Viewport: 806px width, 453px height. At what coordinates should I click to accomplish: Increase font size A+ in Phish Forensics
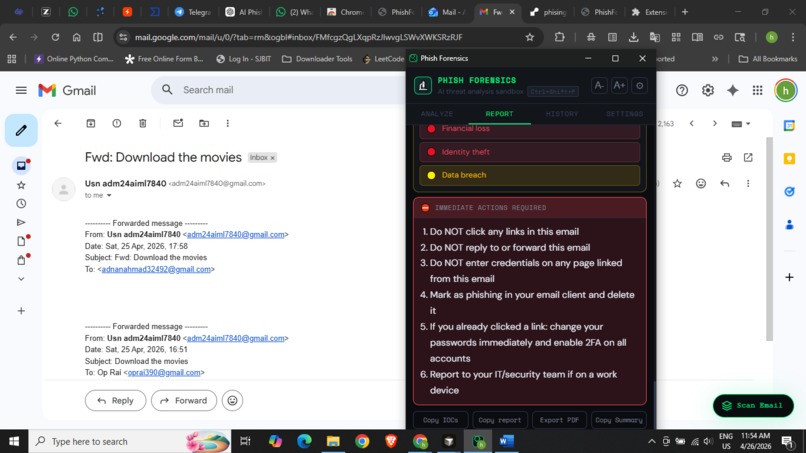[x=619, y=86]
